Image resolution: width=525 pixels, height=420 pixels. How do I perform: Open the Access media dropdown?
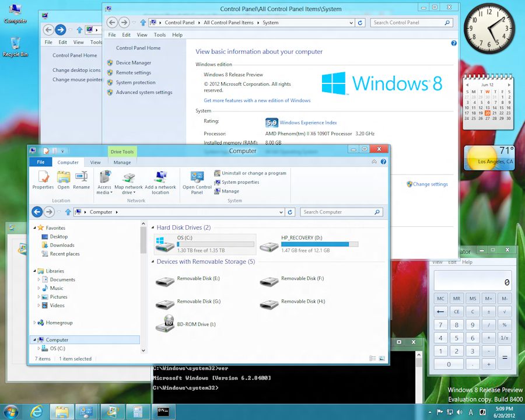pos(104,183)
